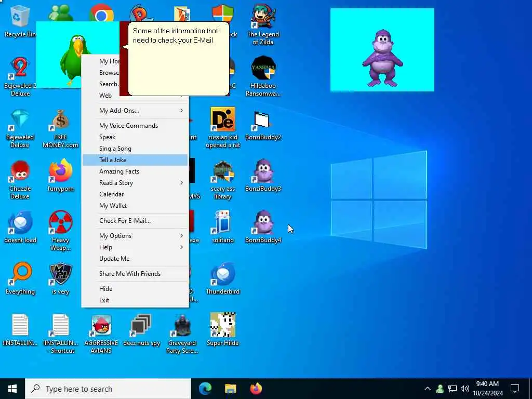Open the !INSTALLIN... text document
532x399 pixels.
click(20, 330)
